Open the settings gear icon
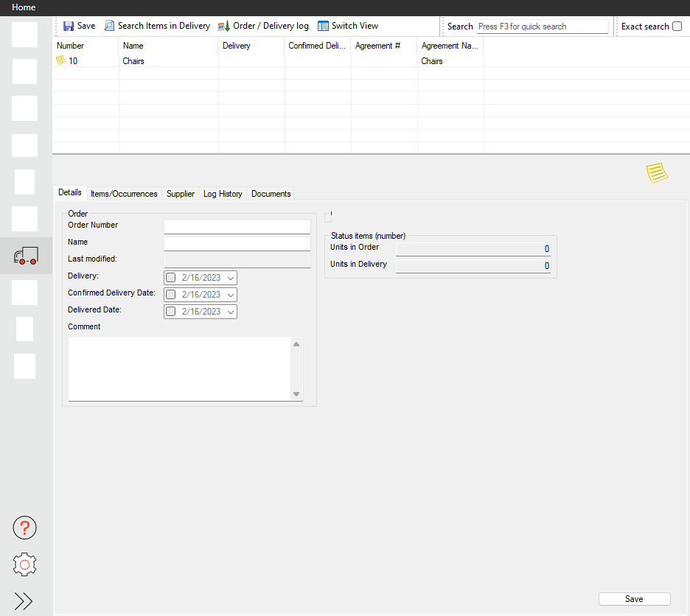 point(25,564)
